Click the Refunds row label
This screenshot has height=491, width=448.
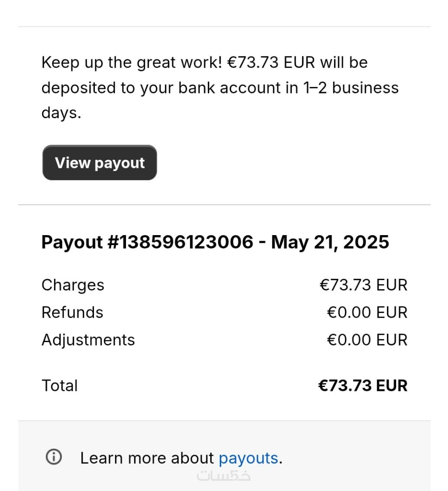pyautogui.click(x=72, y=312)
